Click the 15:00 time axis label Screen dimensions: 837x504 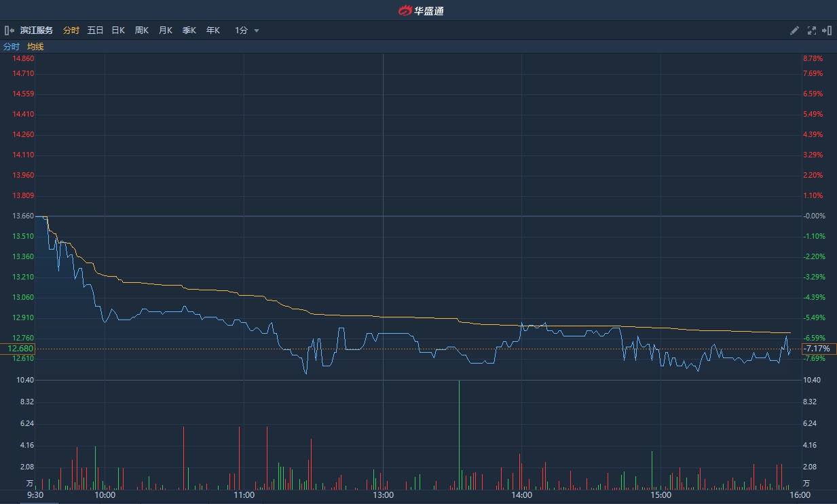[661, 495]
